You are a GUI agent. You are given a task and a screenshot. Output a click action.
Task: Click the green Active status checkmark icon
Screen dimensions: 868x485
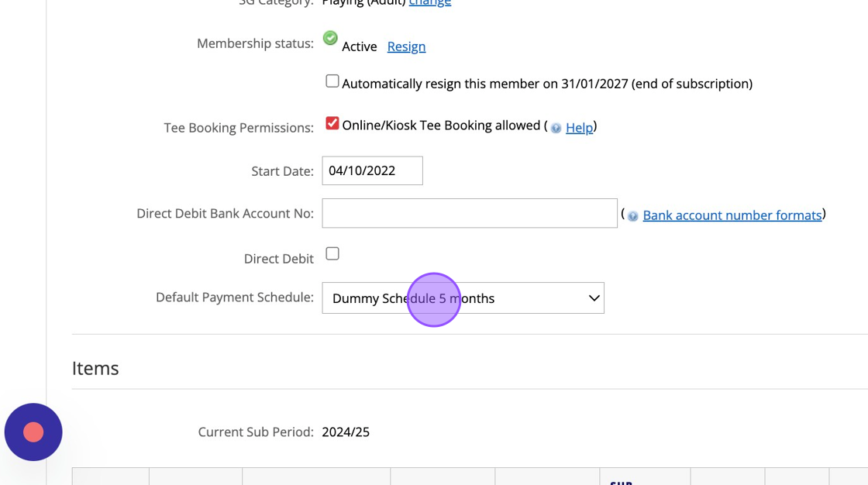tap(330, 38)
